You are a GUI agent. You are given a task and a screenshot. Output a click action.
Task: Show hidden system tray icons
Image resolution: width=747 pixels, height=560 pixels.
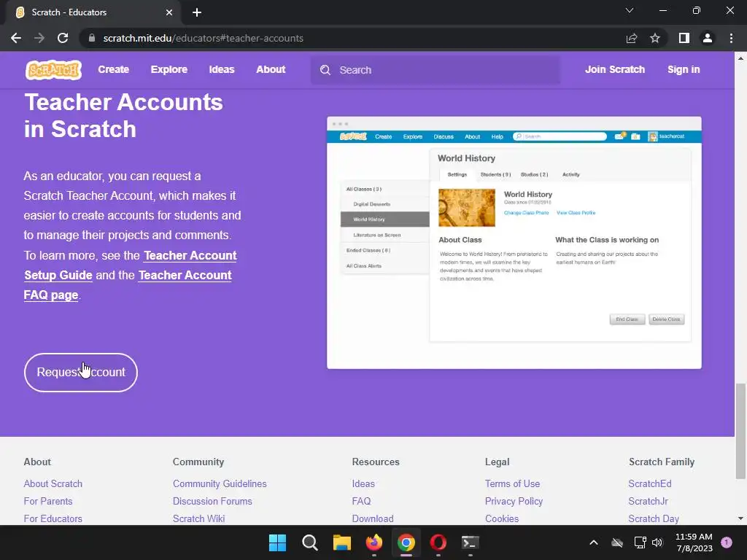pos(594,542)
